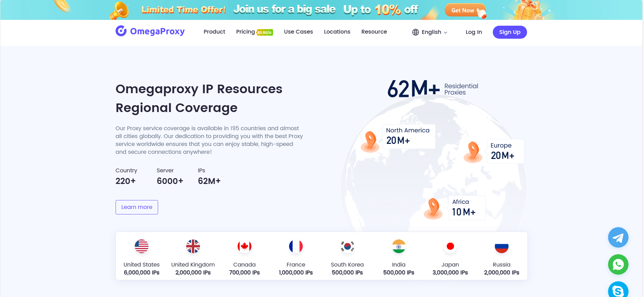Click the Canada flag icon

coord(245,246)
